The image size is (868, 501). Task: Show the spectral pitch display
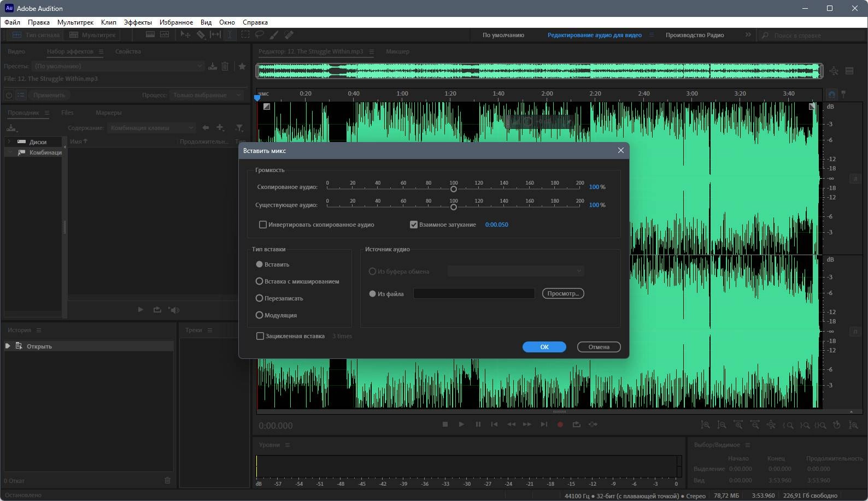[165, 35]
